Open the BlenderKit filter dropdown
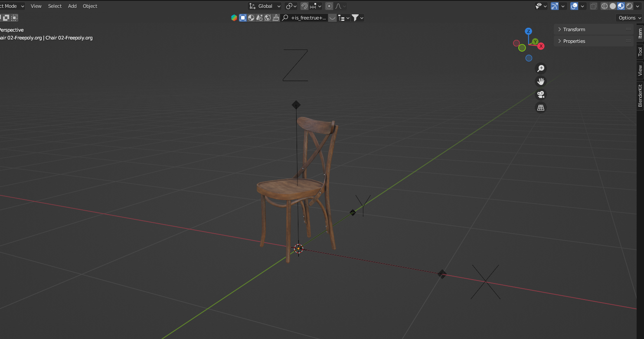 [358, 18]
